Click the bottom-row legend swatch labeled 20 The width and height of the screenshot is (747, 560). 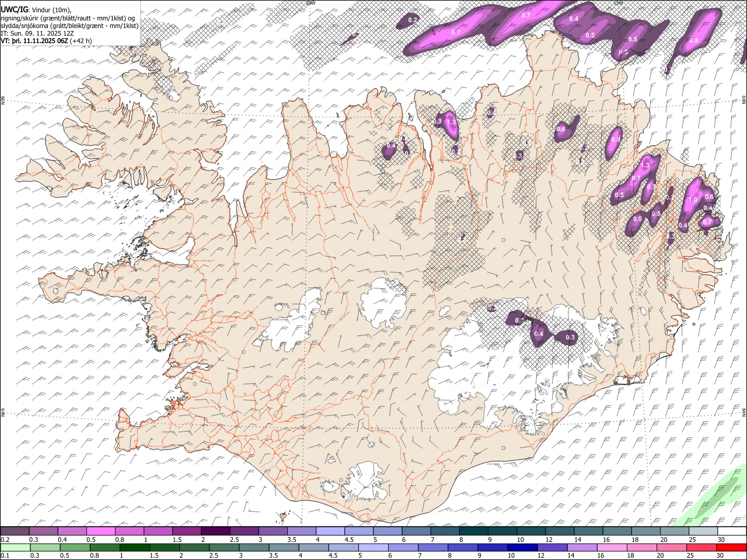672,547
